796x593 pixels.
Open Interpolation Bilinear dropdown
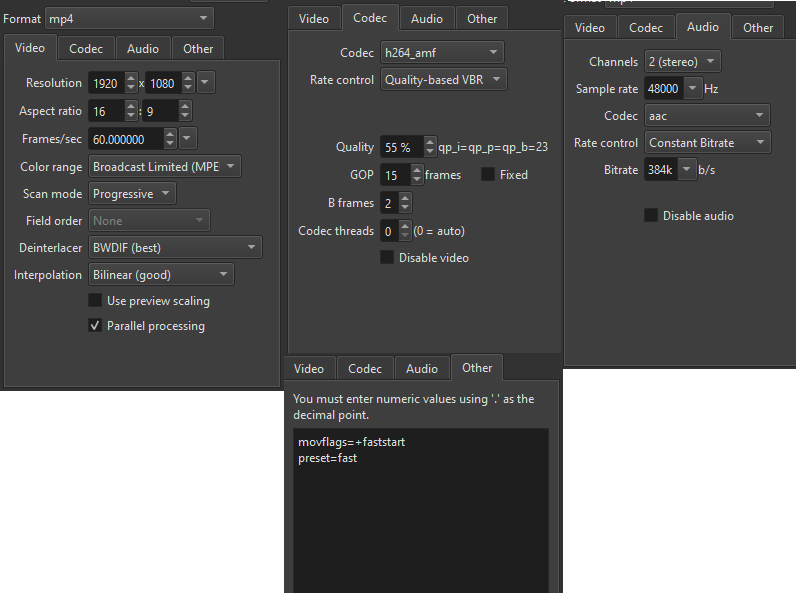pyautogui.click(x=161, y=275)
